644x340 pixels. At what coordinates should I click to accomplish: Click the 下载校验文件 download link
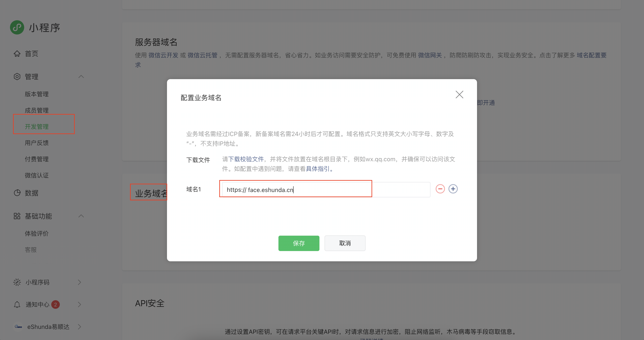[246, 159]
